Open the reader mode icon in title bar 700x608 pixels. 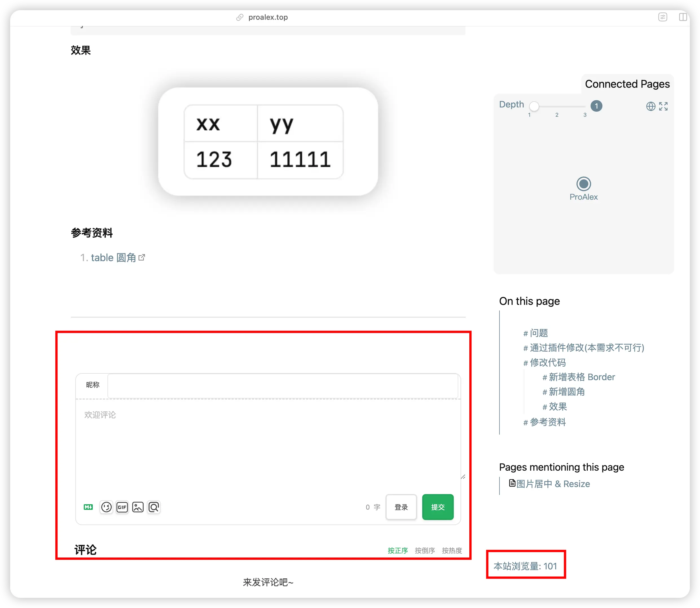tap(662, 17)
